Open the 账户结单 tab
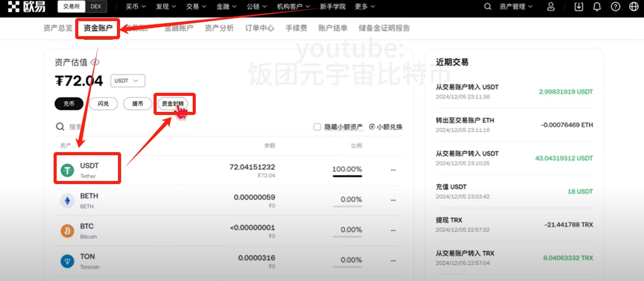 click(333, 28)
